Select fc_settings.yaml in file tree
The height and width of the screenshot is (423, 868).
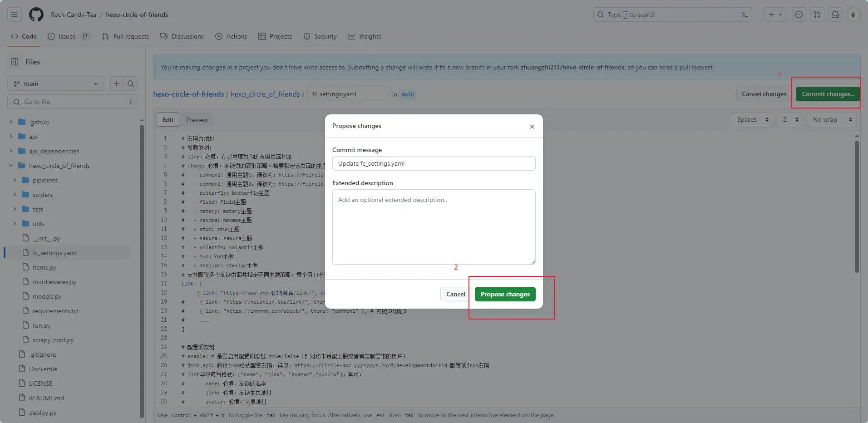pyautogui.click(x=54, y=253)
